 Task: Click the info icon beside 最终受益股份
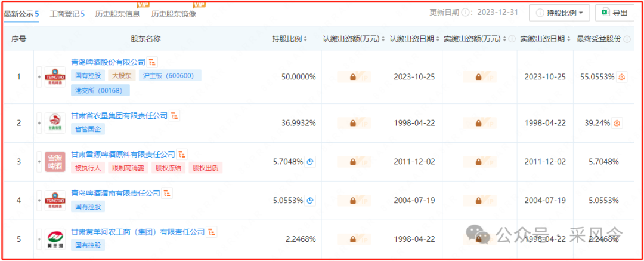(627, 39)
